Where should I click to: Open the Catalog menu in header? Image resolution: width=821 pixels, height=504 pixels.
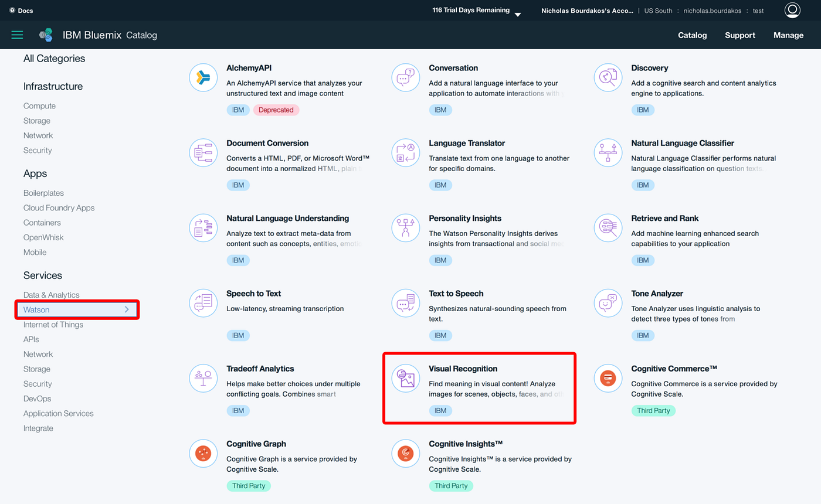pos(693,35)
